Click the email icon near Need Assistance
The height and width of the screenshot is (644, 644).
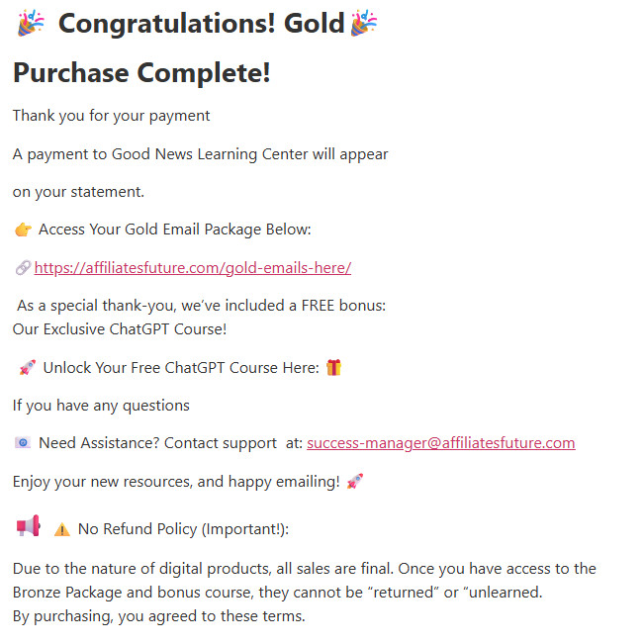[23, 443]
